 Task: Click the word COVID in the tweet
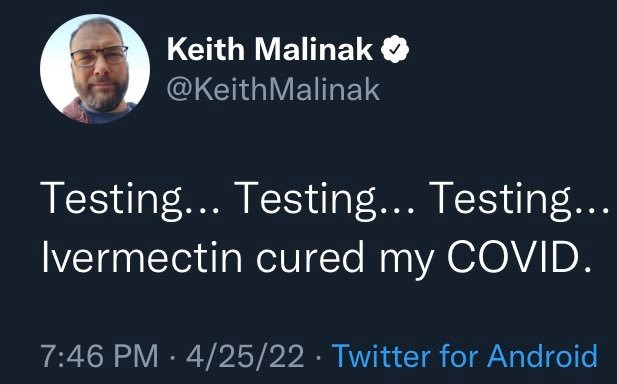click(x=513, y=256)
